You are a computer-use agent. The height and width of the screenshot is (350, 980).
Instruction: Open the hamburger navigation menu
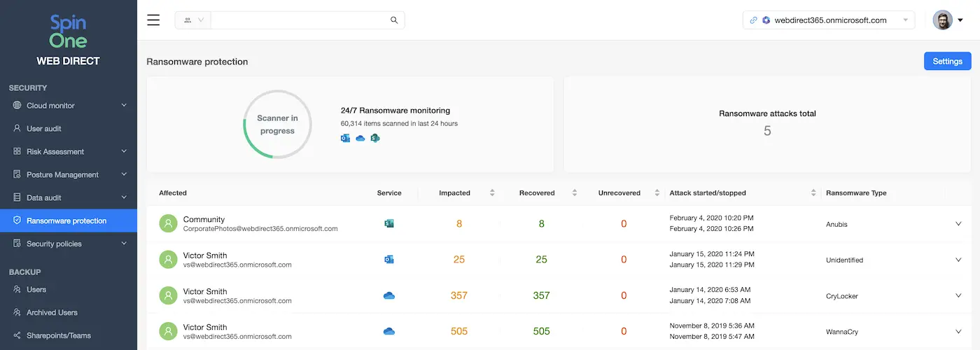pos(153,20)
